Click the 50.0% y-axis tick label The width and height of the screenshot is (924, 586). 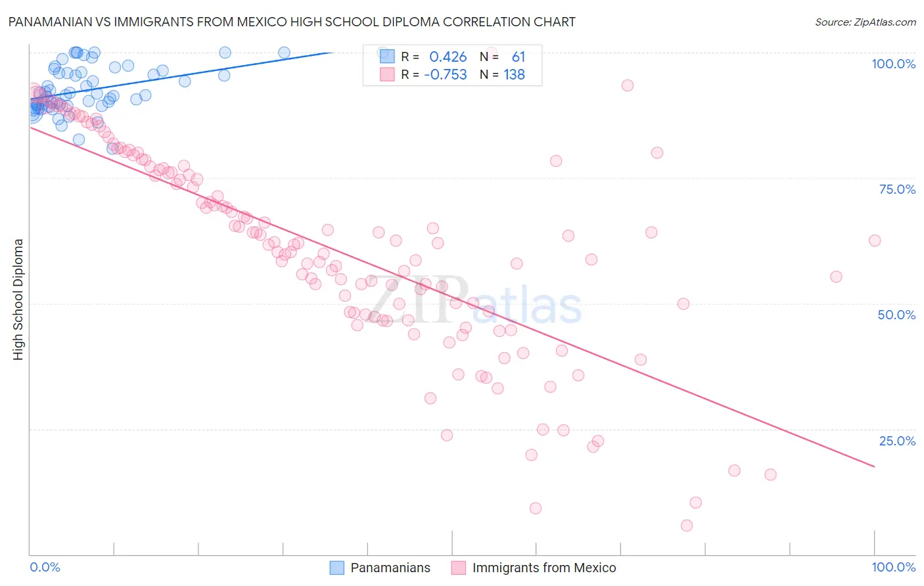coord(896,315)
